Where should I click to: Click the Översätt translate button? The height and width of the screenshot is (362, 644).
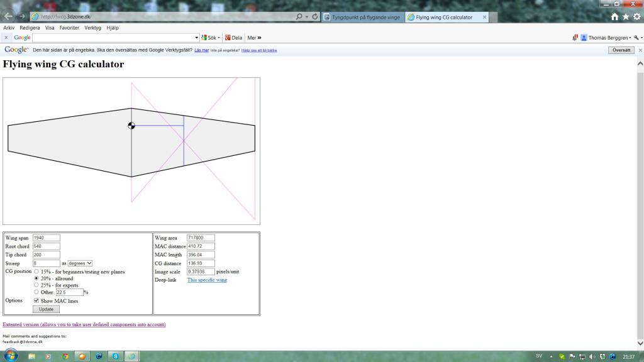[x=621, y=50]
